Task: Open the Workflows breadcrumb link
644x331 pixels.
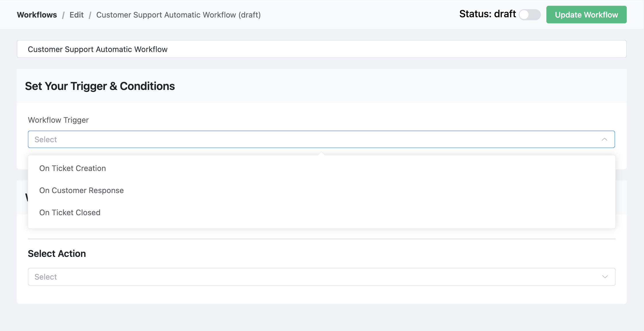Action: 37,15
